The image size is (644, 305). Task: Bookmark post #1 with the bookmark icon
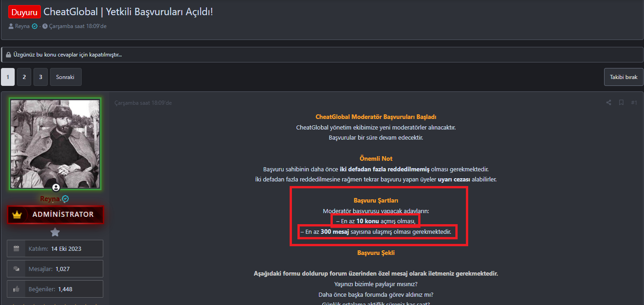pyautogui.click(x=621, y=102)
